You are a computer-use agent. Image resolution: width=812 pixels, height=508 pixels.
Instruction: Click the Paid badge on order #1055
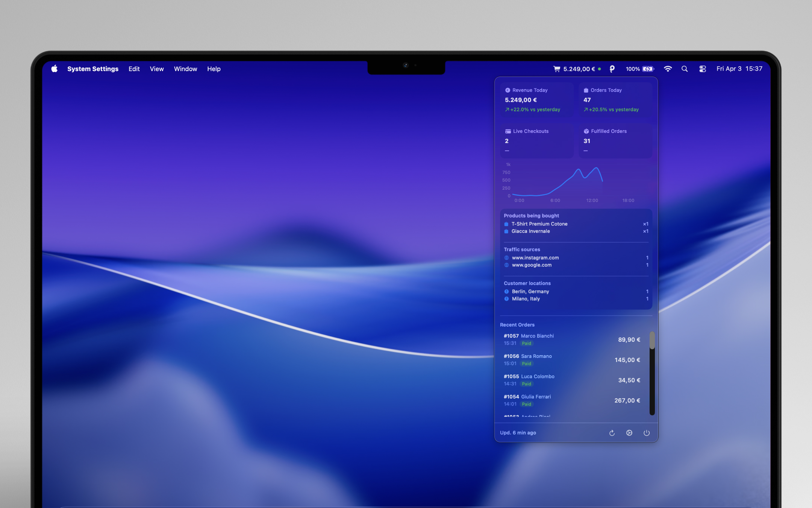point(526,384)
